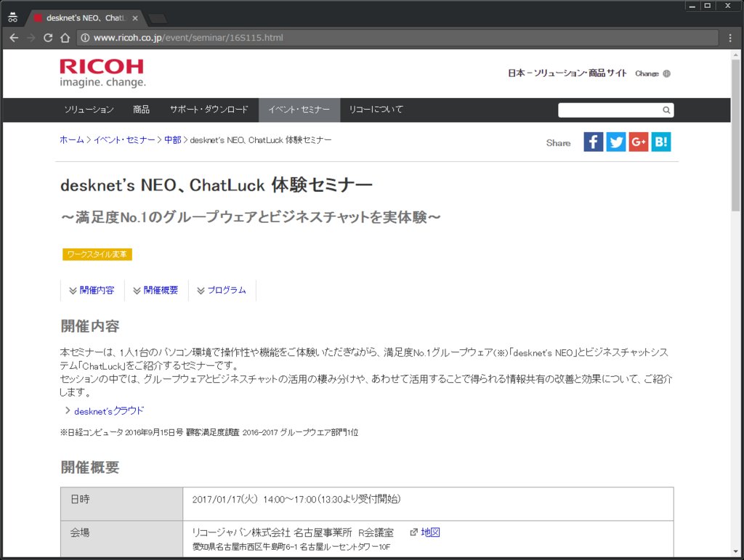Open the desknet'sクラウド link
744x560 pixels.
pos(109,411)
